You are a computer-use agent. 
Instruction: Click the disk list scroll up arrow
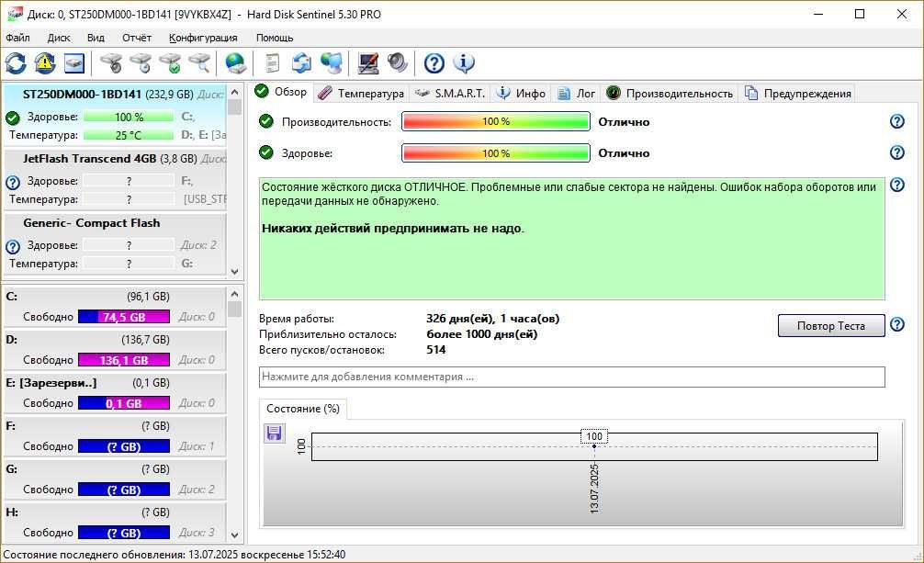click(x=234, y=92)
